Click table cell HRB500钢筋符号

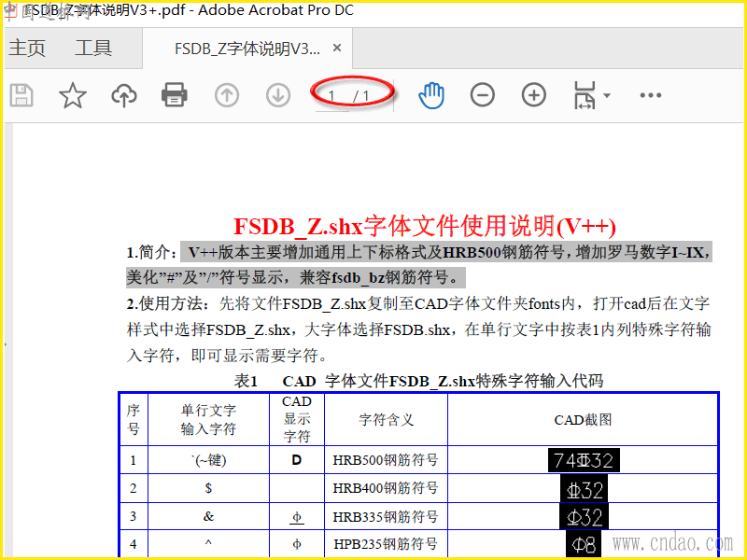(386, 460)
